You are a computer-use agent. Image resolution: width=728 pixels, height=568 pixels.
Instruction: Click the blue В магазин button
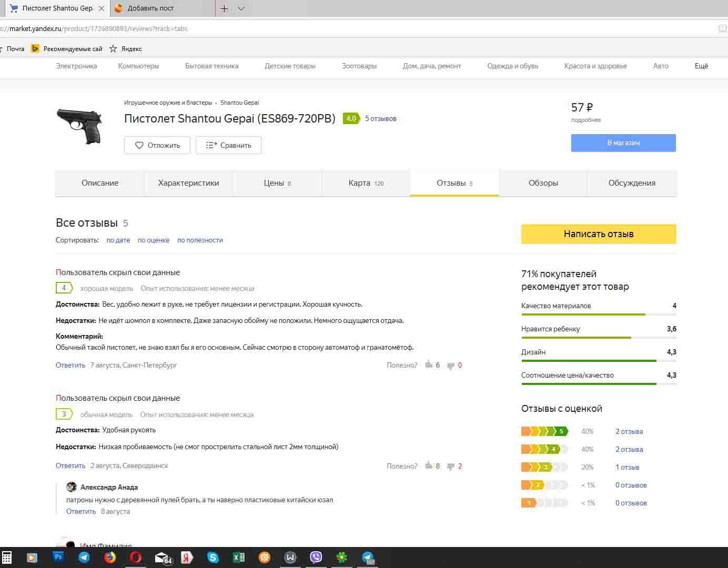coord(623,143)
